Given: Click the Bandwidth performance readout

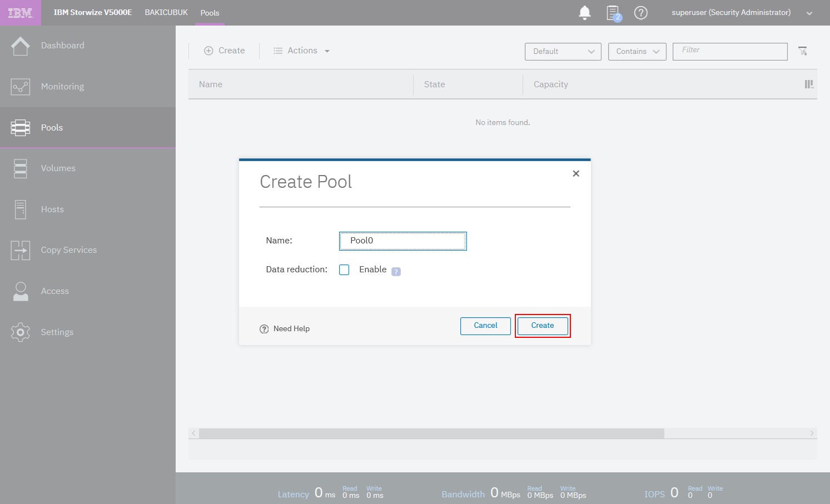Looking at the screenshot, I should tap(514, 493).
